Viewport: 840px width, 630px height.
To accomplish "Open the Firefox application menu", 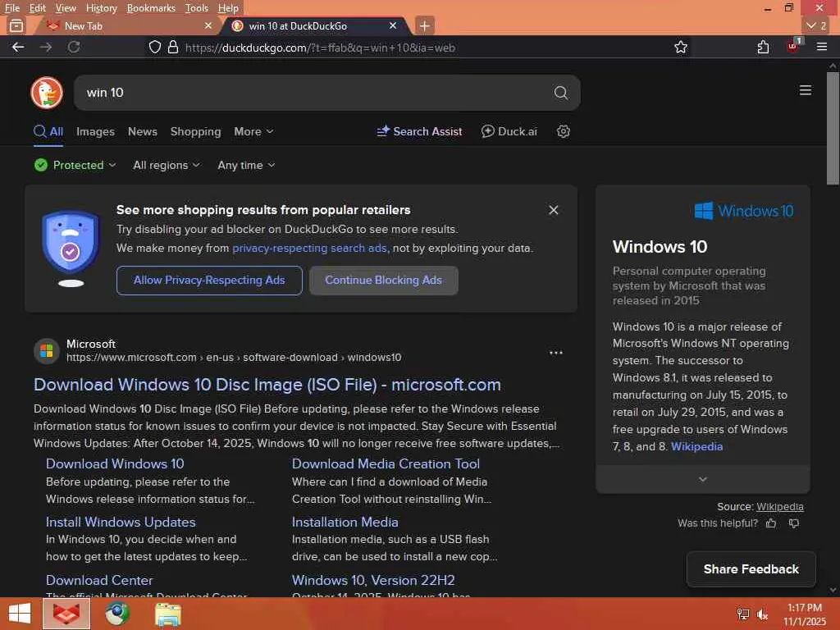I will (x=822, y=47).
